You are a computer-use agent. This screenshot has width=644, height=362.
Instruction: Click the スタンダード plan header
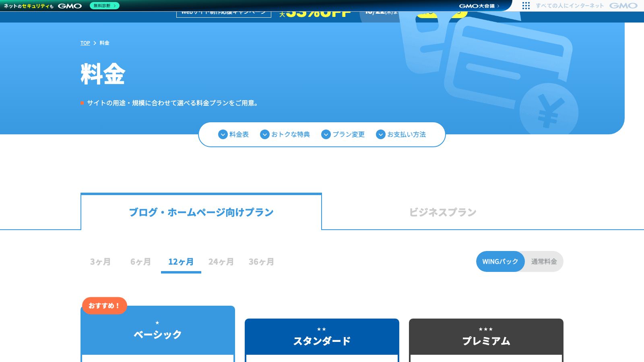322,337
